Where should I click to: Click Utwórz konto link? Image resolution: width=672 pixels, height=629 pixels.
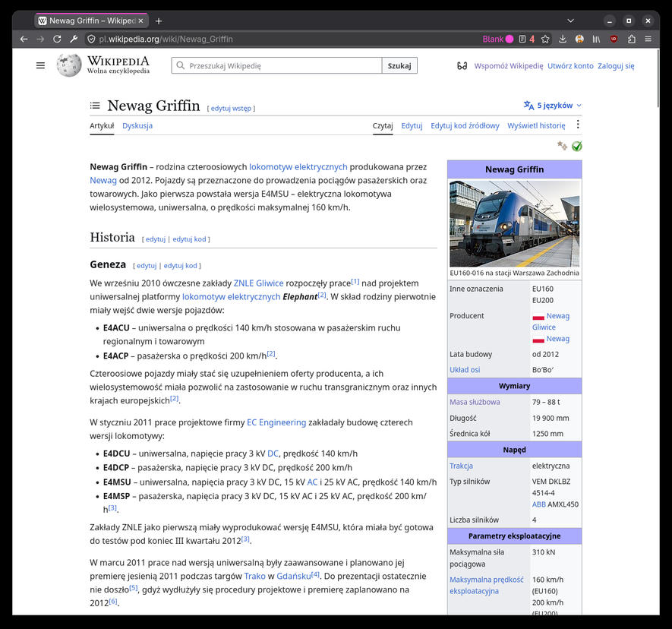tap(570, 65)
